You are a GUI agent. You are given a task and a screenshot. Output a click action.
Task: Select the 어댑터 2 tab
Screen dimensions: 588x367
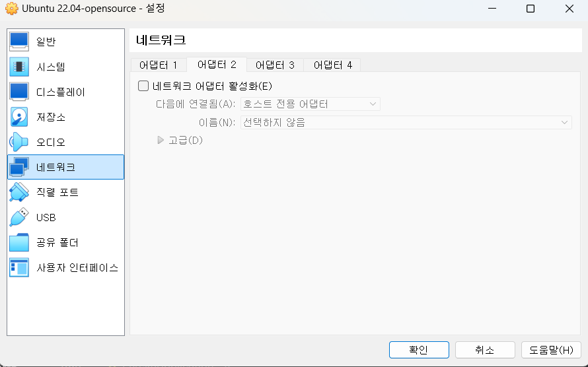(217, 65)
